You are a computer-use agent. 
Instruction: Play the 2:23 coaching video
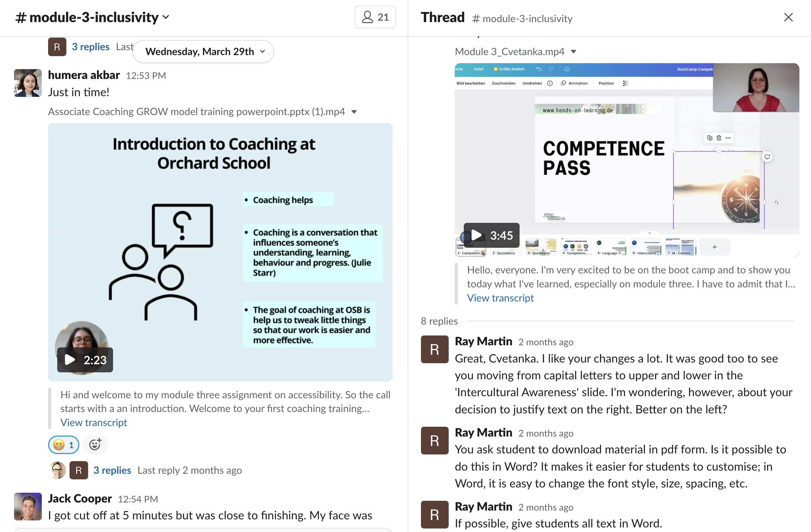85,360
